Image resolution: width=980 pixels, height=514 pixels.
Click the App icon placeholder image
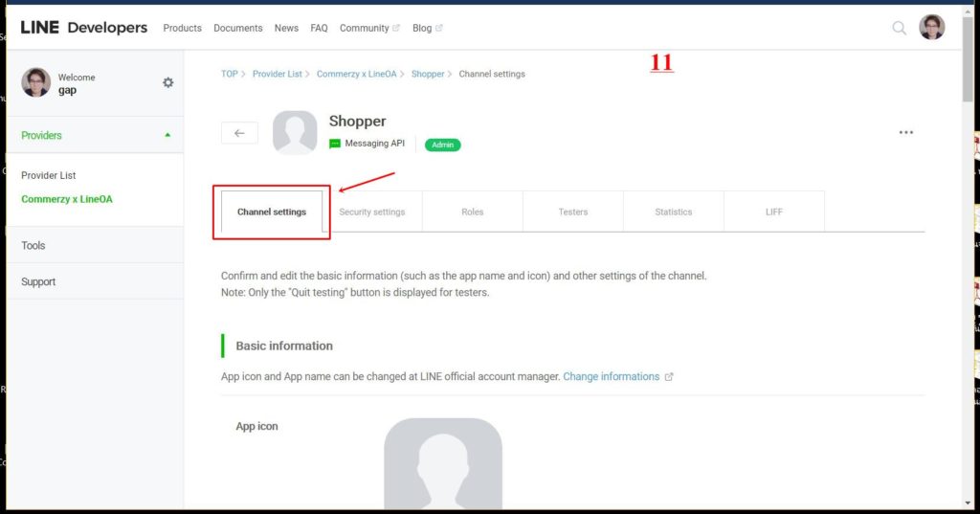point(443,463)
